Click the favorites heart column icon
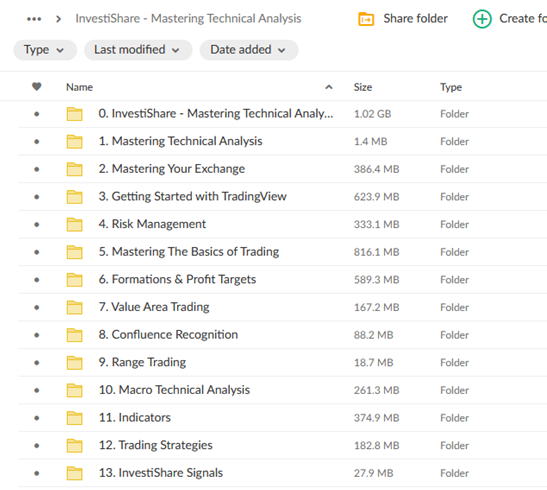The image size is (547, 490). point(37,86)
